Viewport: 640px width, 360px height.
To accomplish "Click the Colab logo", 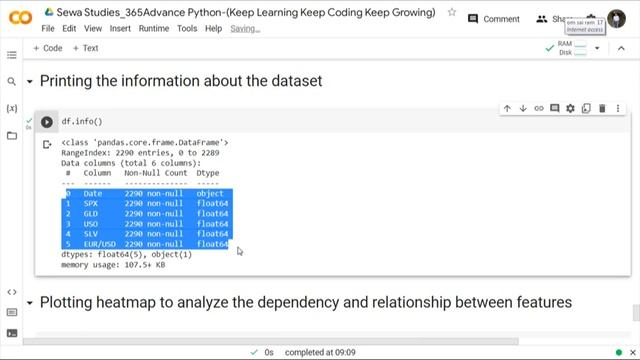I will click(x=20, y=18).
